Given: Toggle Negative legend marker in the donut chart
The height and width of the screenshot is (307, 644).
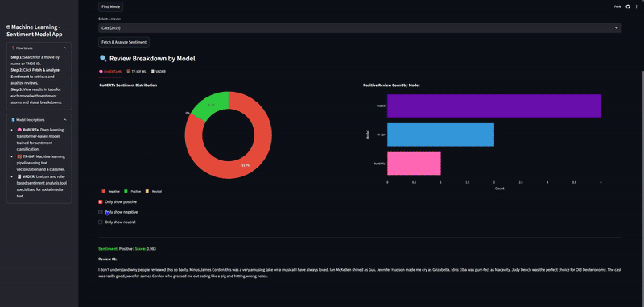Looking at the screenshot, I should coord(104,191).
